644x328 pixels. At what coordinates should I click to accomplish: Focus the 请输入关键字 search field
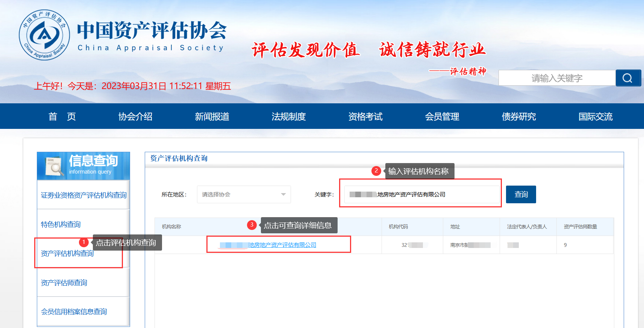click(x=557, y=78)
